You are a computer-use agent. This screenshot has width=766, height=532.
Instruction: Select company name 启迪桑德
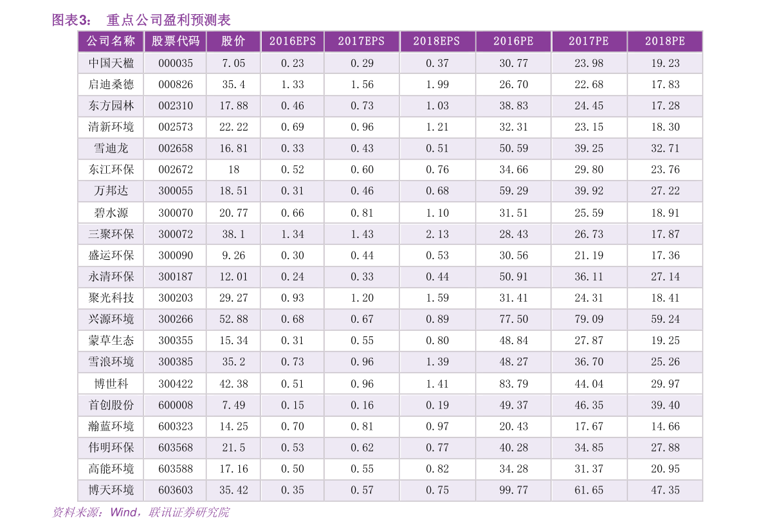(111, 84)
